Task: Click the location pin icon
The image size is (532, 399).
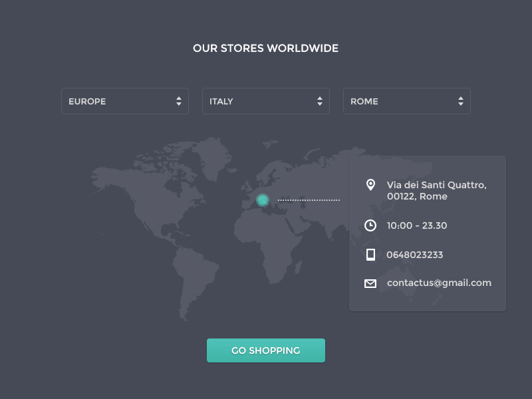Action: 370,185
